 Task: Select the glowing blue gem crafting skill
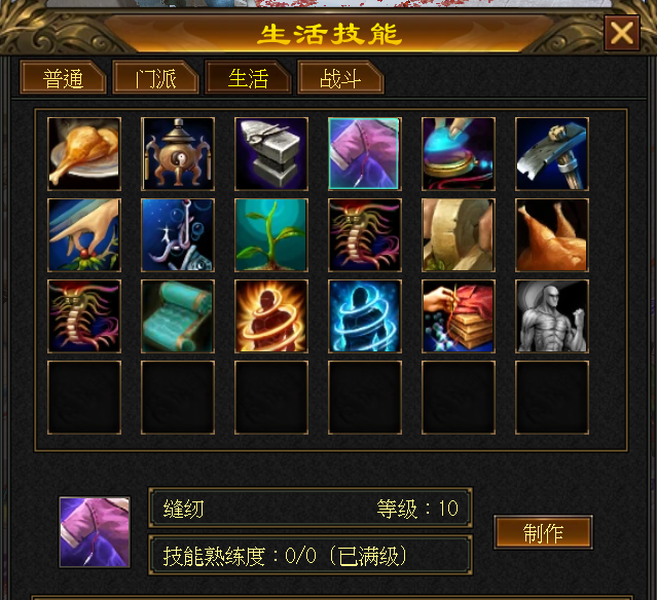(x=458, y=154)
